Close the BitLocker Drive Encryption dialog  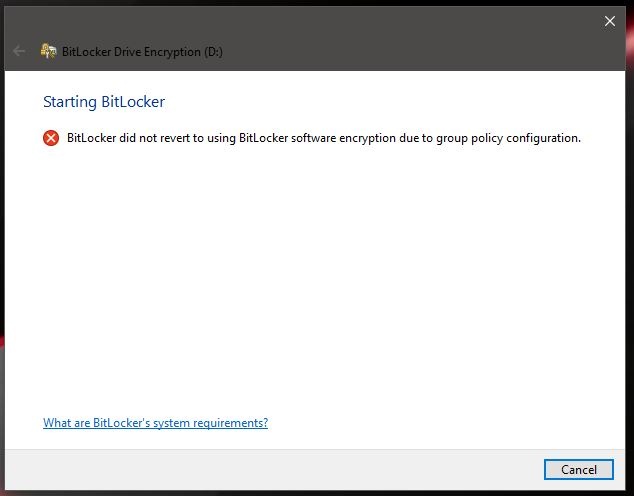pos(610,21)
